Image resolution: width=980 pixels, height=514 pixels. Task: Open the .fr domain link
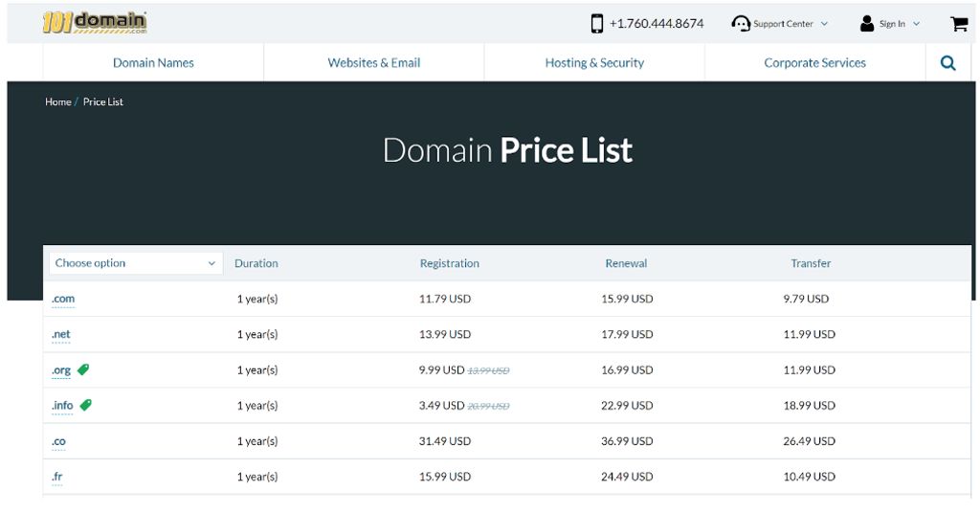(x=56, y=477)
